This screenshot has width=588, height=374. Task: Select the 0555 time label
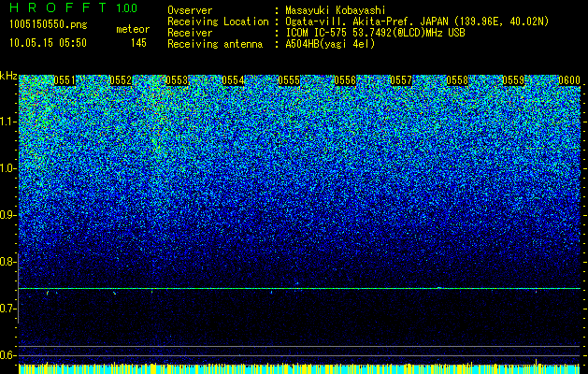(x=289, y=80)
